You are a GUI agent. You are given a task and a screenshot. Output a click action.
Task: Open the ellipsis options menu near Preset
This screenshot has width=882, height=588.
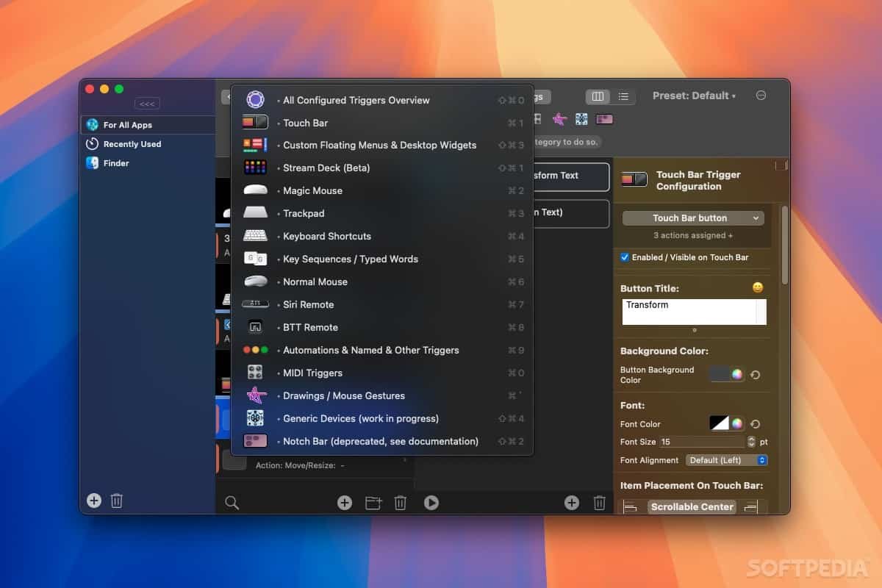pyautogui.click(x=761, y=96)
